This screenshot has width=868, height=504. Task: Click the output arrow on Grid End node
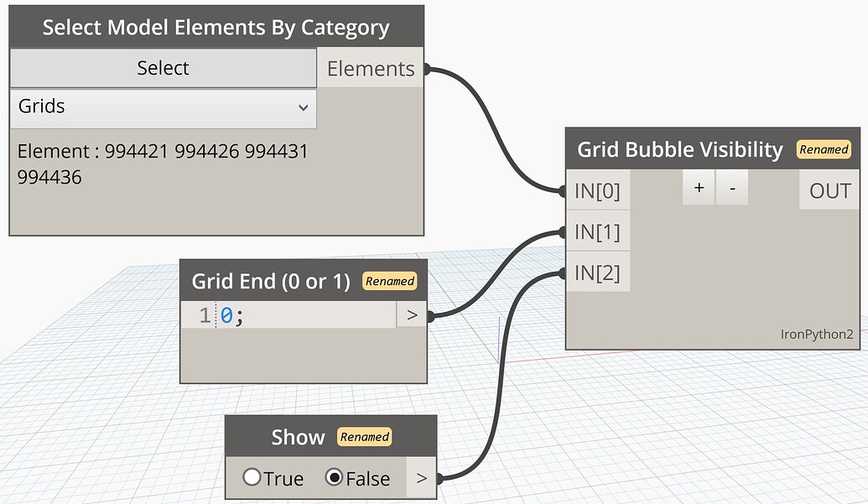(x=412, y=314)
